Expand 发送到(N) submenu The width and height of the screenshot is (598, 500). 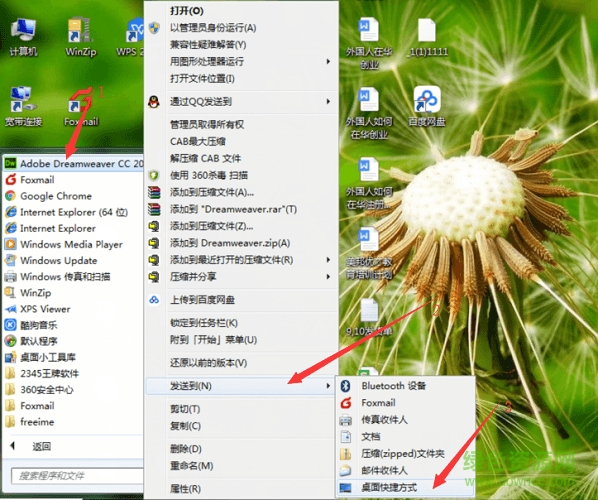coord(241,386)
